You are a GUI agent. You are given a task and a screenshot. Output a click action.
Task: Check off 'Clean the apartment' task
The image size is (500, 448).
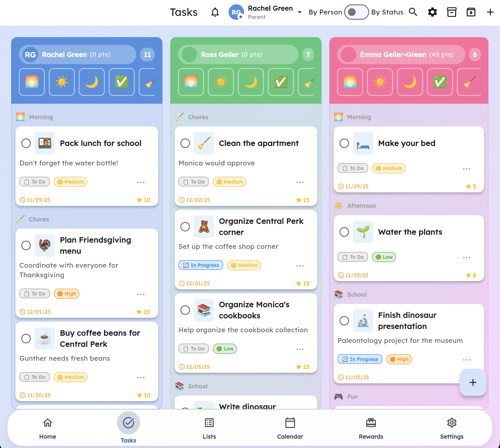[x=185, y=143]
